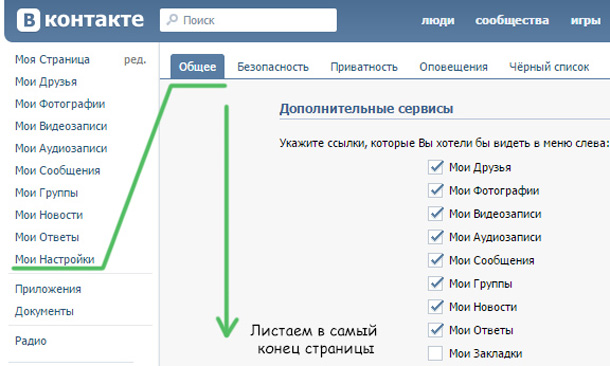Open Мои Сообщения in left menu
Image resolution: width=610 pixels, height=366 pixels.
point(58,170)
